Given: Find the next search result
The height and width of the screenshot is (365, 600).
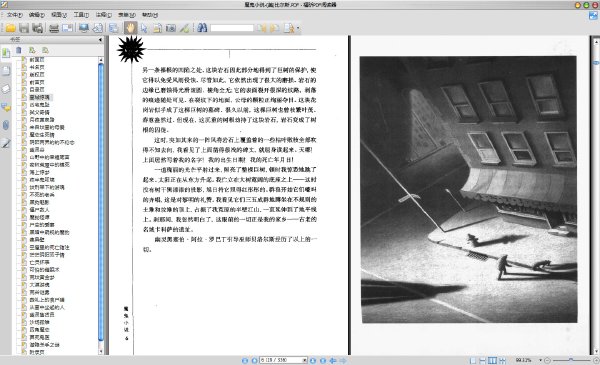Looking at the screenshot, I should click(275, 28).
